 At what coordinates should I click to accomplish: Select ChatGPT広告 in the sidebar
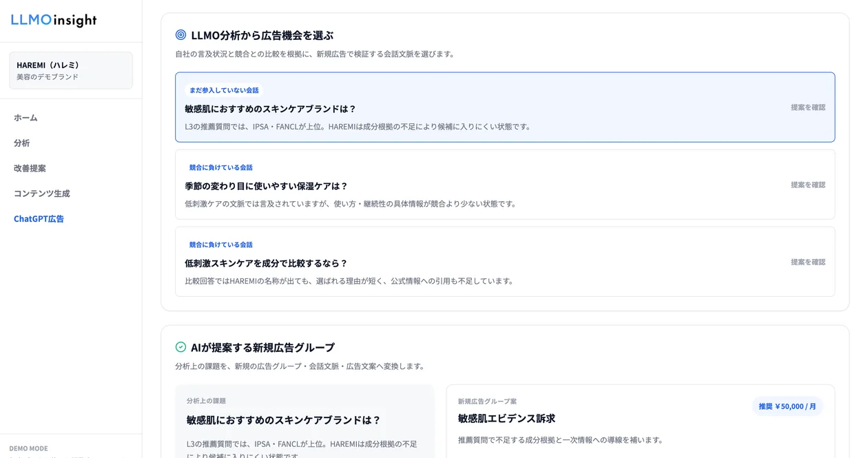(x=39, y=218)
